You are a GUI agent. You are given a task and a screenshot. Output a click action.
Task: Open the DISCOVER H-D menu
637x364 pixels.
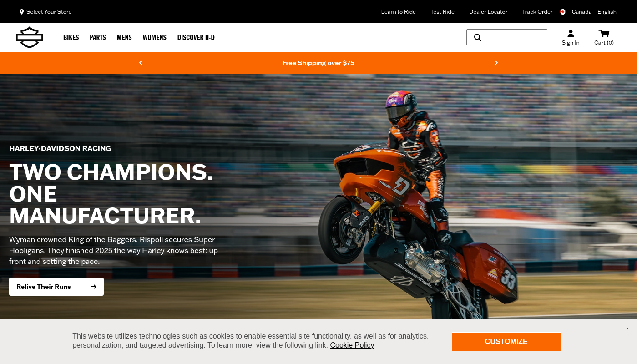[196, 37]
